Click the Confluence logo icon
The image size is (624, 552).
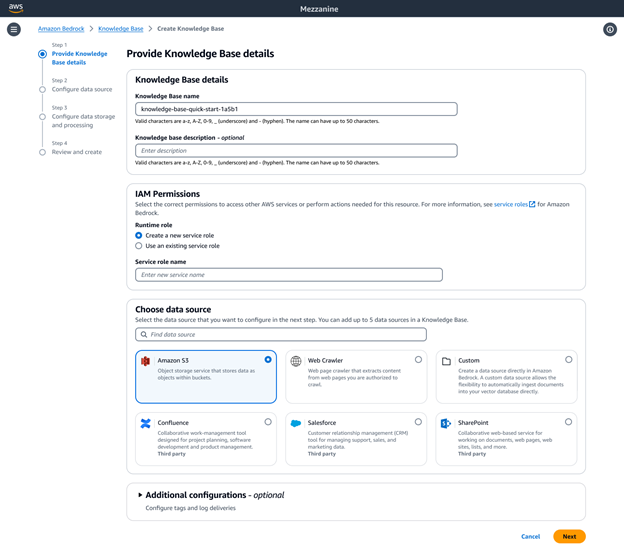(x=146, y=424)
